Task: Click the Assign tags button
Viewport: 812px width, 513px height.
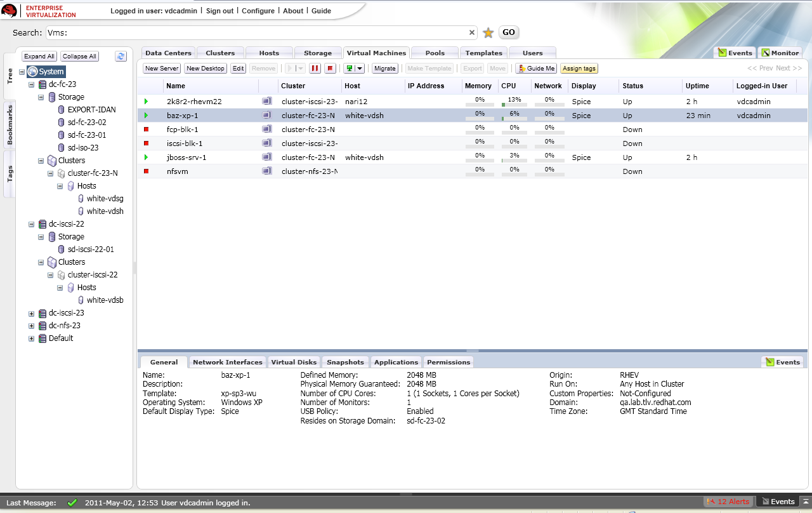Action: coord(579,69)
